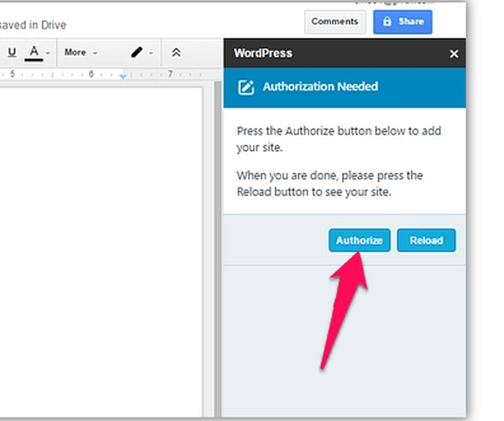Toggle underline formatting
The image size is (504, 421).
coord(12,52)
